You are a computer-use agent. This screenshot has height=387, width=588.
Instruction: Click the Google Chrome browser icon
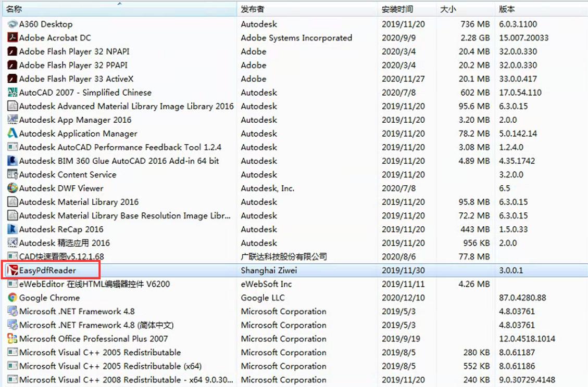pos(11,298)
